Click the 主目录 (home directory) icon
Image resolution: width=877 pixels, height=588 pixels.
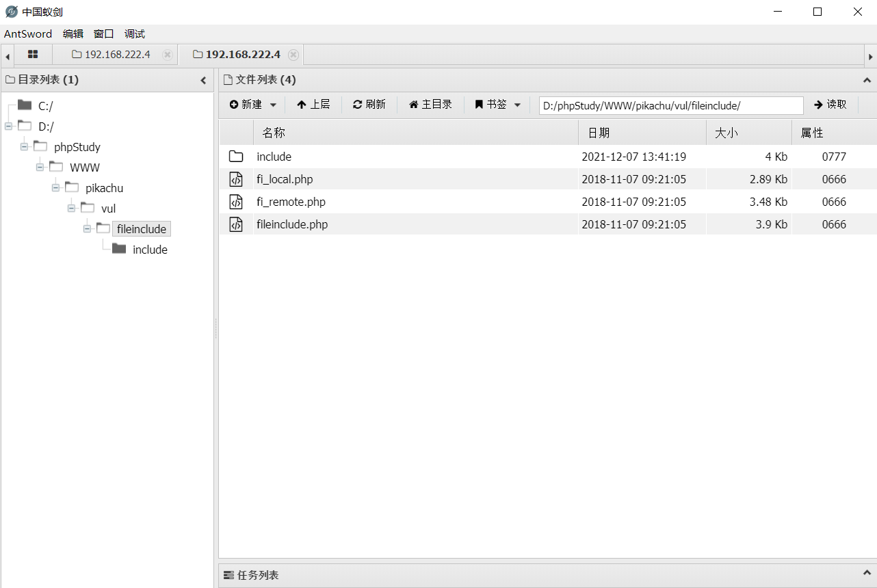415,104
